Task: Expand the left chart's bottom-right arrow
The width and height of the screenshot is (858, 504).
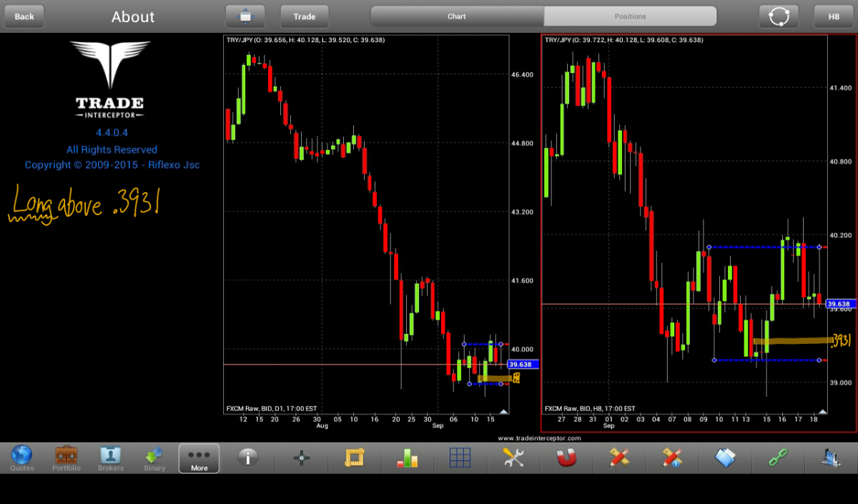Action: (503, 412)
